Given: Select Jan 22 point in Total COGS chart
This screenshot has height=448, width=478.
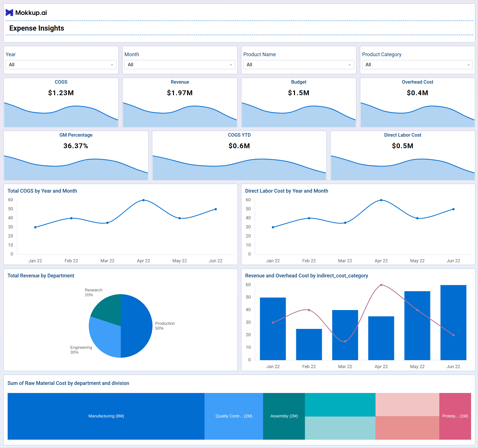Looking at the screenshot, I should click(x=35, y=227).
